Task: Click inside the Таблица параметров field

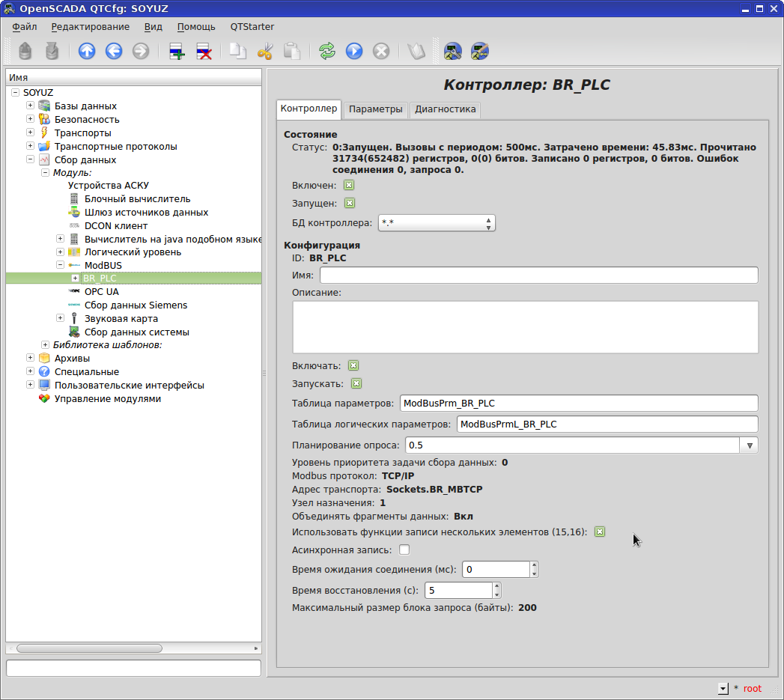Action: [577, 403]
